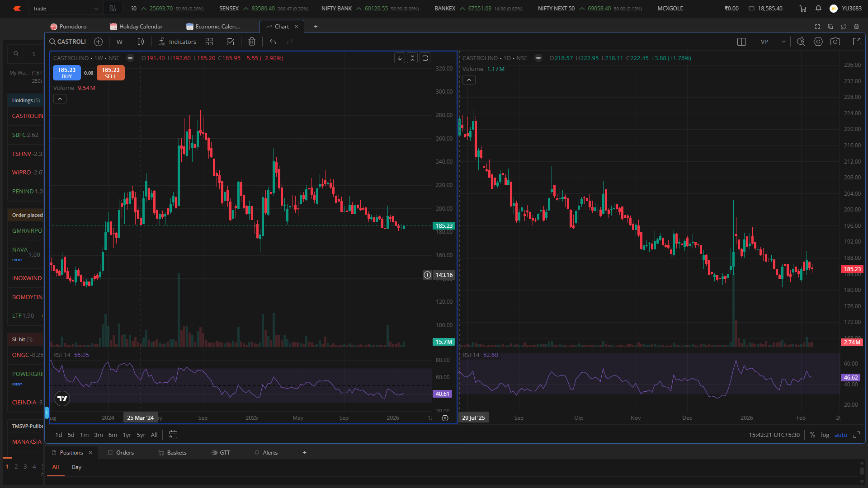Select the chart layout split icon
Viewport: 868px width, 488px height.
[741, 42]
